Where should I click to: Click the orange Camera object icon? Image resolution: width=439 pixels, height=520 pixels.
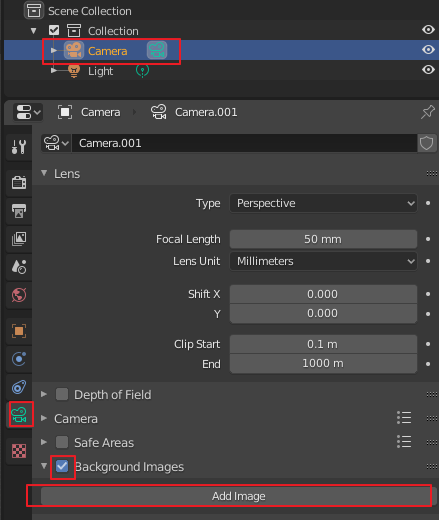[74, 50]
